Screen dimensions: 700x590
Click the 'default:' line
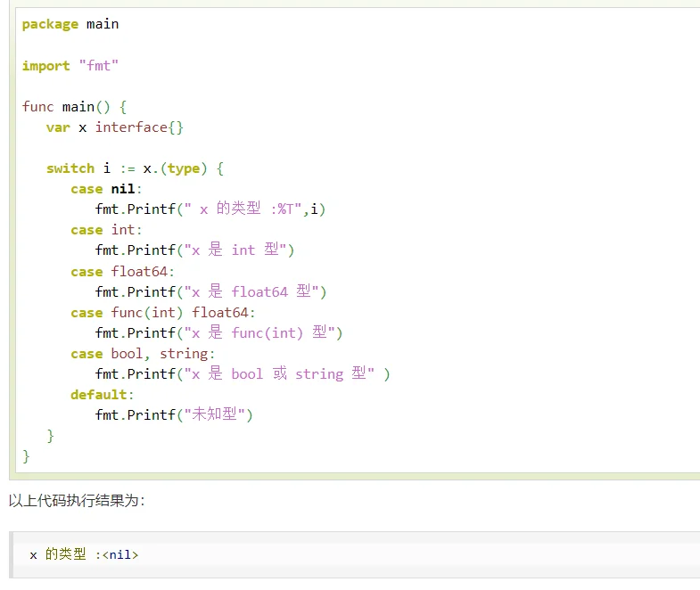click(103, 395)
